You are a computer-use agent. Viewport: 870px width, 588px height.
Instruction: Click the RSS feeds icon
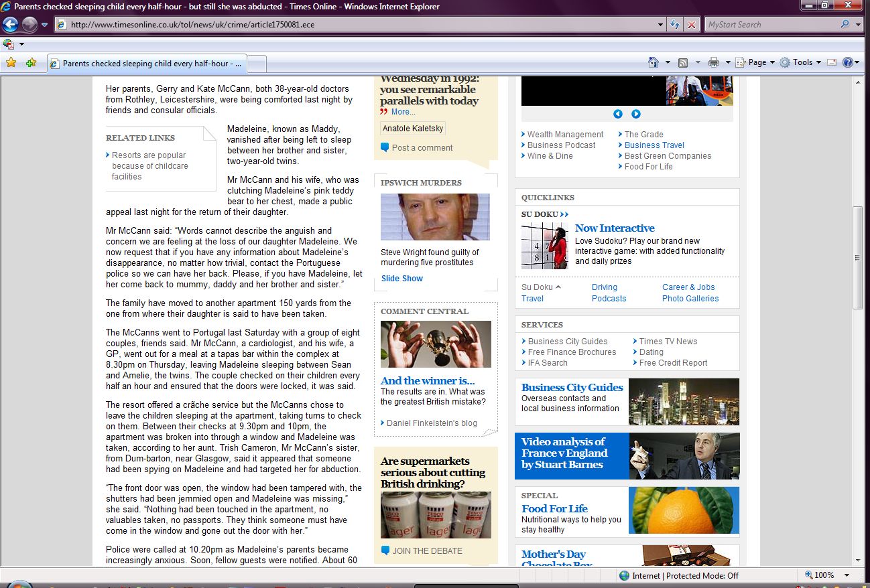point(683,62)
